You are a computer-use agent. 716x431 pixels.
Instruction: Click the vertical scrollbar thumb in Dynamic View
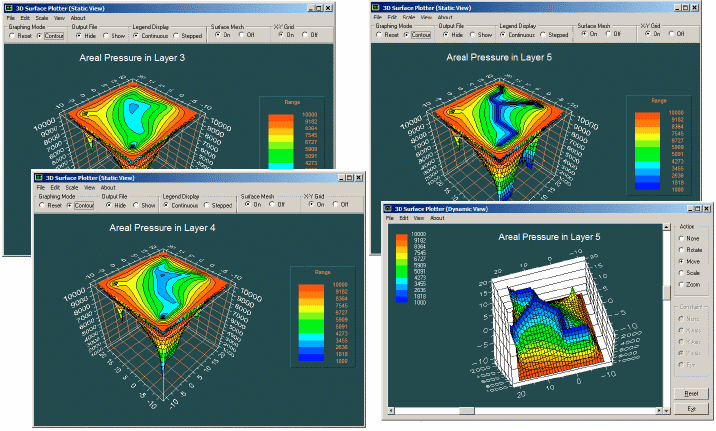[x=665, y=293]
